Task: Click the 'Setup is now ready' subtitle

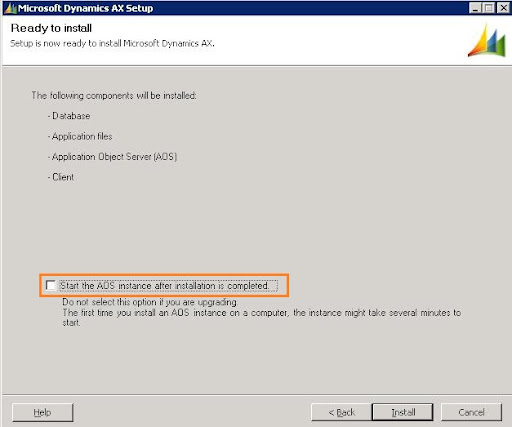Action: pos(112,44)
